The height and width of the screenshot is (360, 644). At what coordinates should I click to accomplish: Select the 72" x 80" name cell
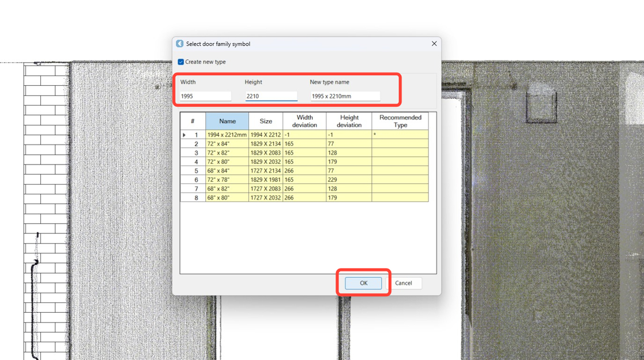click(x=227, y=162)
